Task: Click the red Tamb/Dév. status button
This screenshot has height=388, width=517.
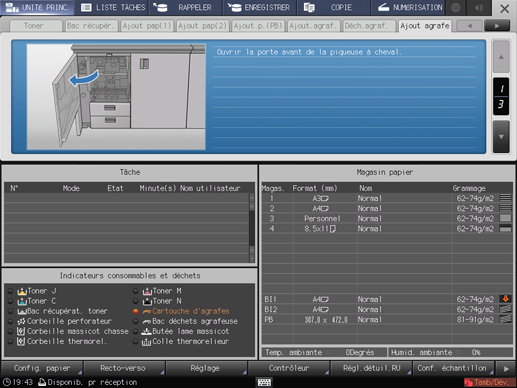Action: [x=489, y=382]
